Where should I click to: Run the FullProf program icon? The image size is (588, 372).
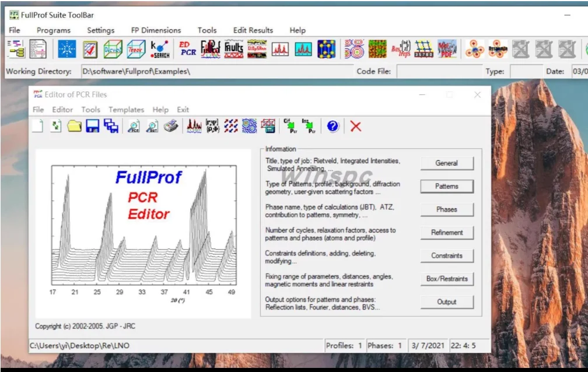(x=211, y=49)
